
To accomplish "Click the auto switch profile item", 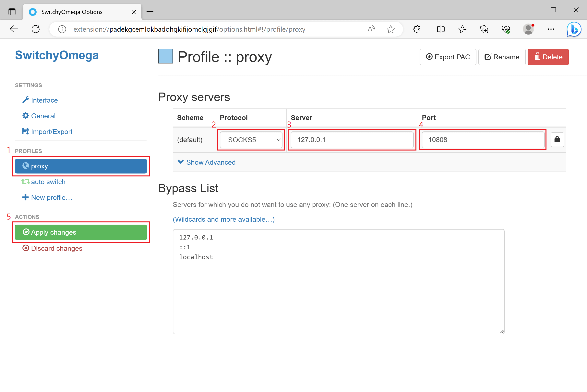I will pos(48,182).
